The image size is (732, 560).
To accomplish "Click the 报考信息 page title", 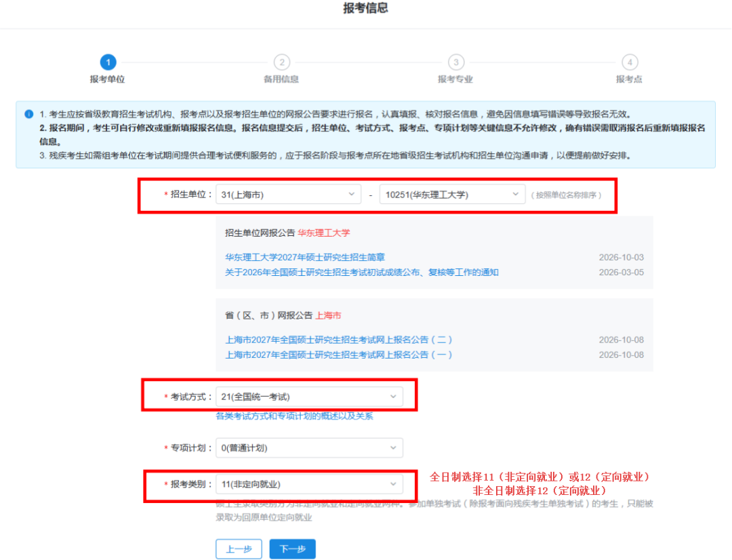I will (365, 8).
